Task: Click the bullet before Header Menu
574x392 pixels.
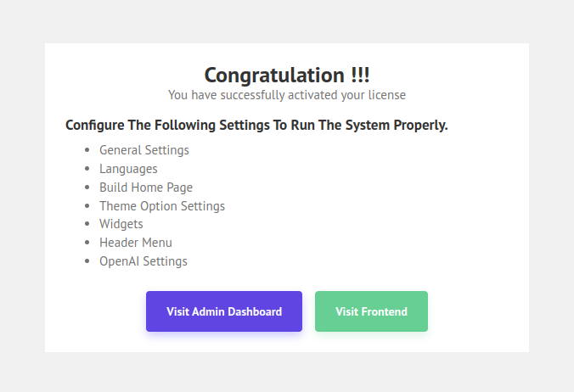Action: [x=87, y=243]
